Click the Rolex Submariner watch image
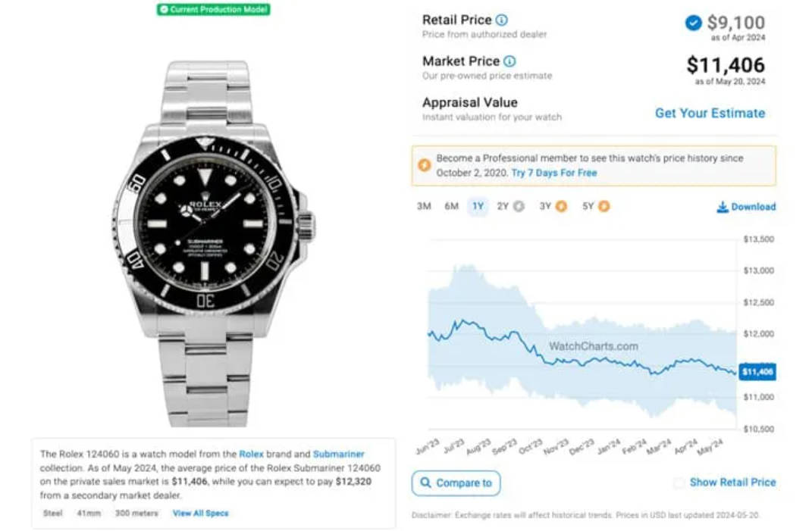This screenshot has height=531, width=812. 213,244
